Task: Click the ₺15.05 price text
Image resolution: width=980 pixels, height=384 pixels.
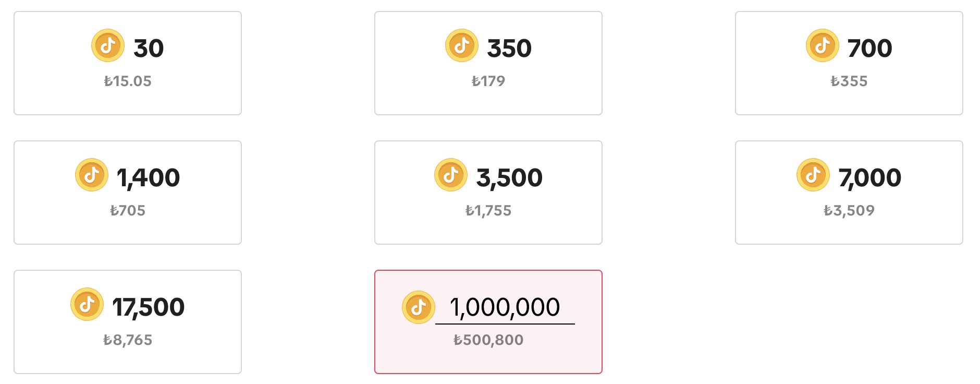Action: point(128,81)
